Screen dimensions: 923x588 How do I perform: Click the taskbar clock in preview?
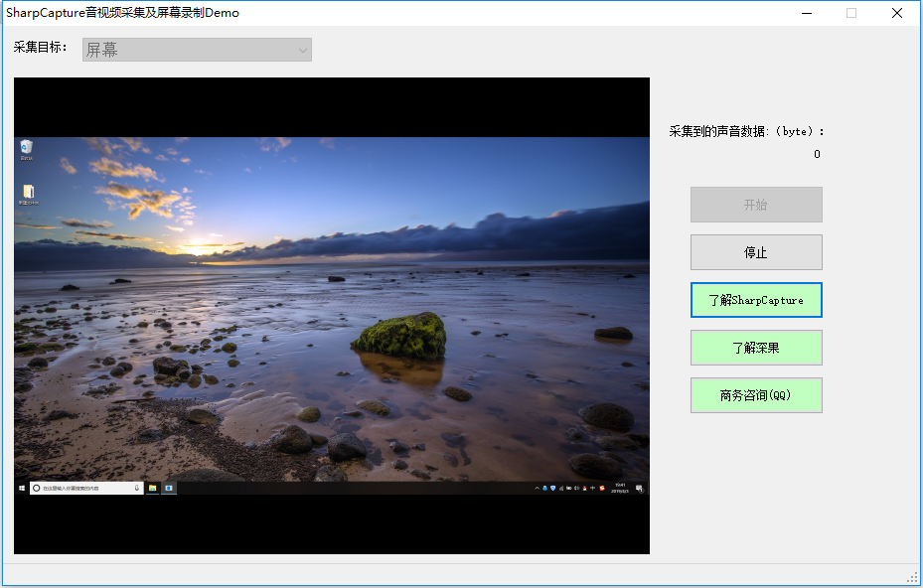[x=620, y=488]
